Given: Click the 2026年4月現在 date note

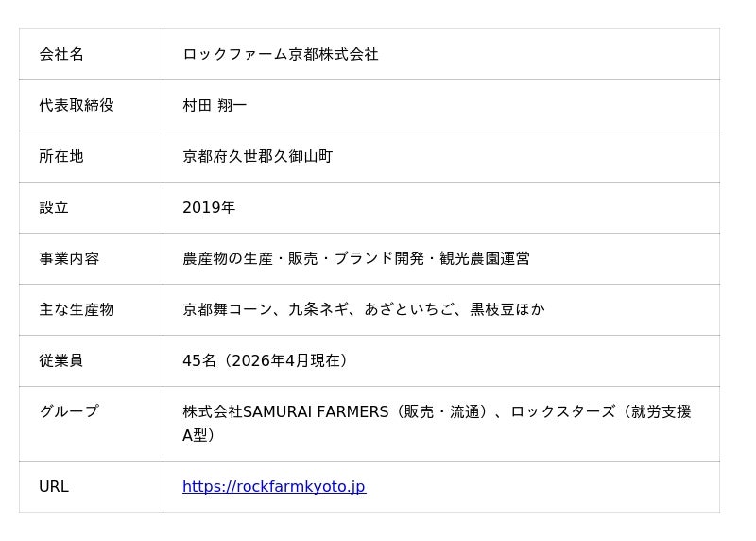Looking at the screenshot, I should [286, 361].
